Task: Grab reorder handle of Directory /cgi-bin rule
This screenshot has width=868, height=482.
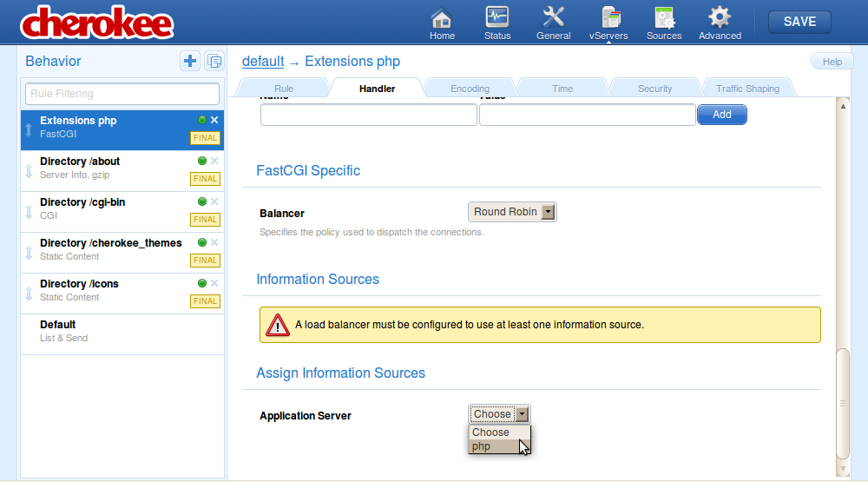Action: click(29, 212)
